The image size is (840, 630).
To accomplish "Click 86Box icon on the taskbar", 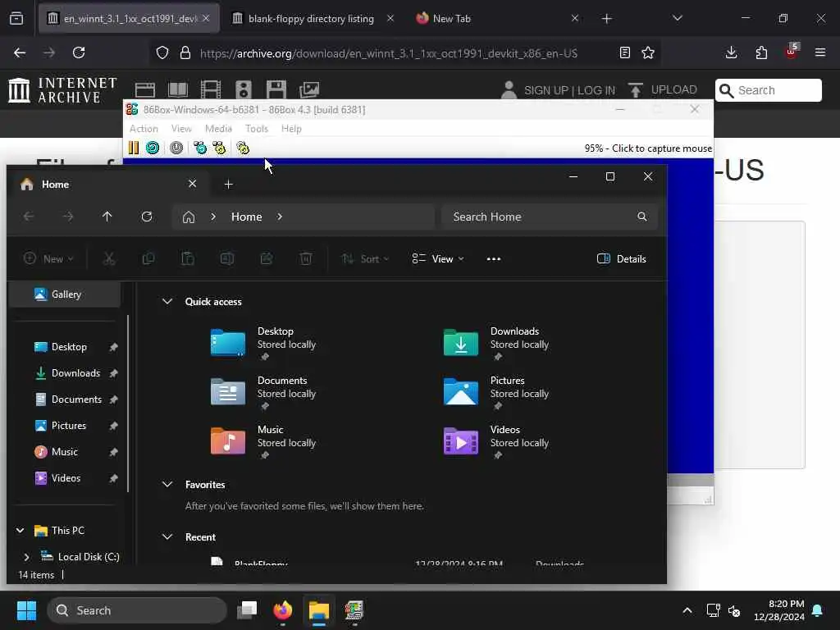I will [x=354, y=610].
